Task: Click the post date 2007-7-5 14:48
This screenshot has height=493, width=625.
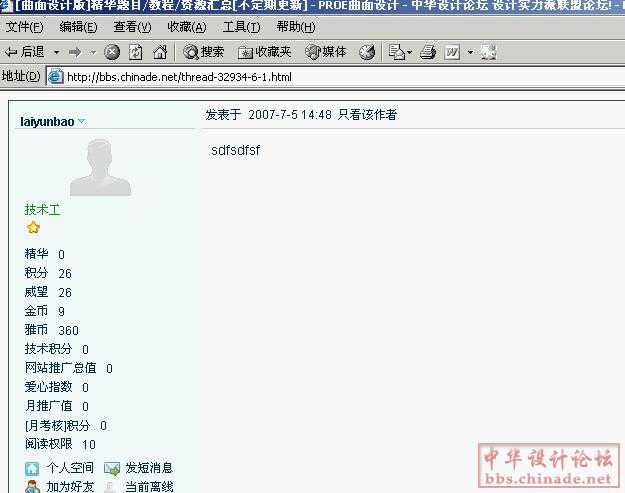Action: coord(290,115)
